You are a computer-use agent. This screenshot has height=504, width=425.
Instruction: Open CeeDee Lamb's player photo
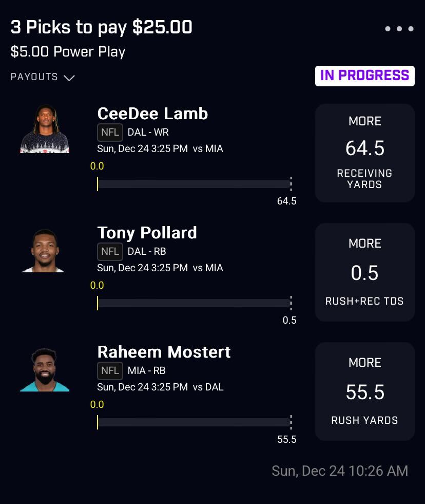click(x=45, y=129)
